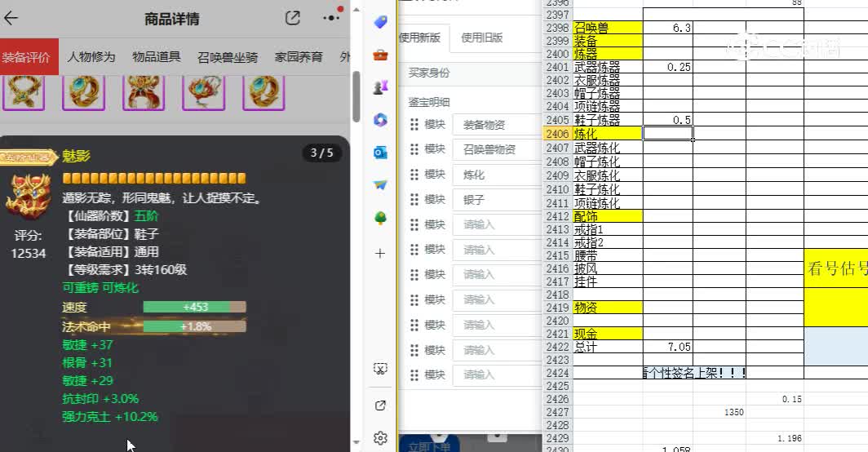This screenshot has width=868, height=452.
Task: Switch to the 物品道具 tab
Action: tap(156, 57)
